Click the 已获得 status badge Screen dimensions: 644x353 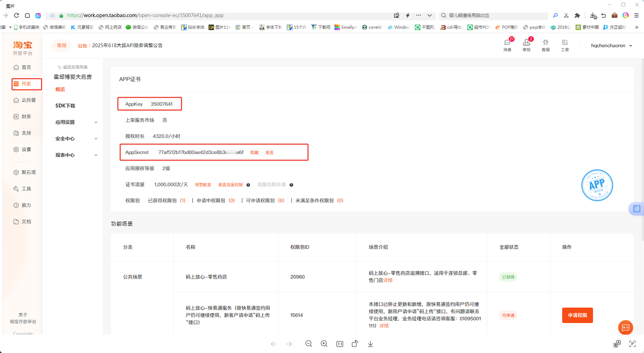(508, 277)
